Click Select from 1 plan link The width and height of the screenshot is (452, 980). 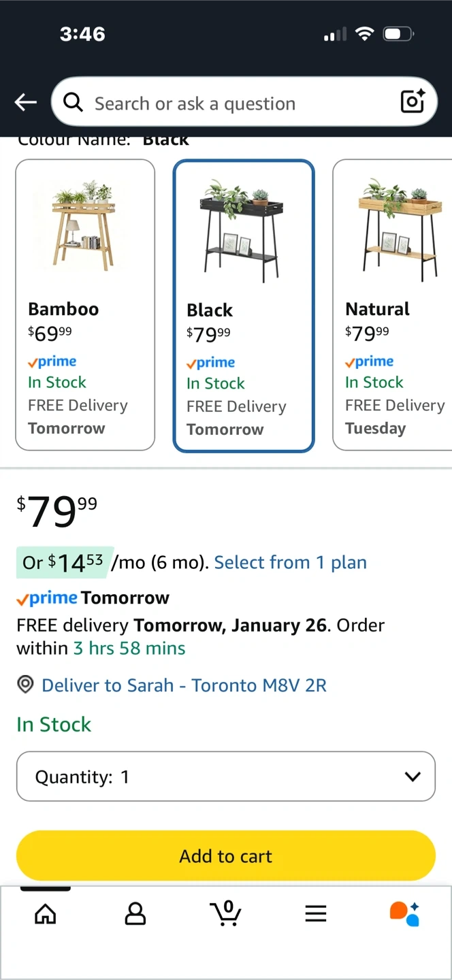[290, 562]
